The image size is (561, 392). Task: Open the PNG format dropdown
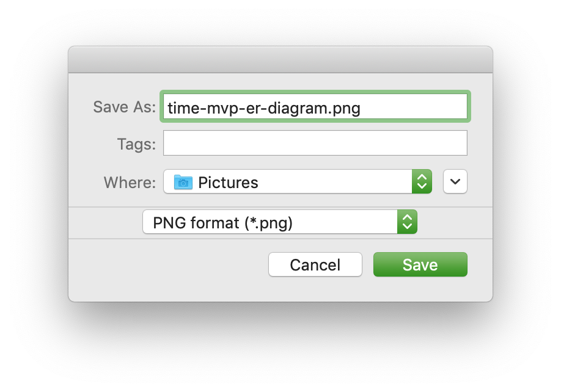point(279,222)
